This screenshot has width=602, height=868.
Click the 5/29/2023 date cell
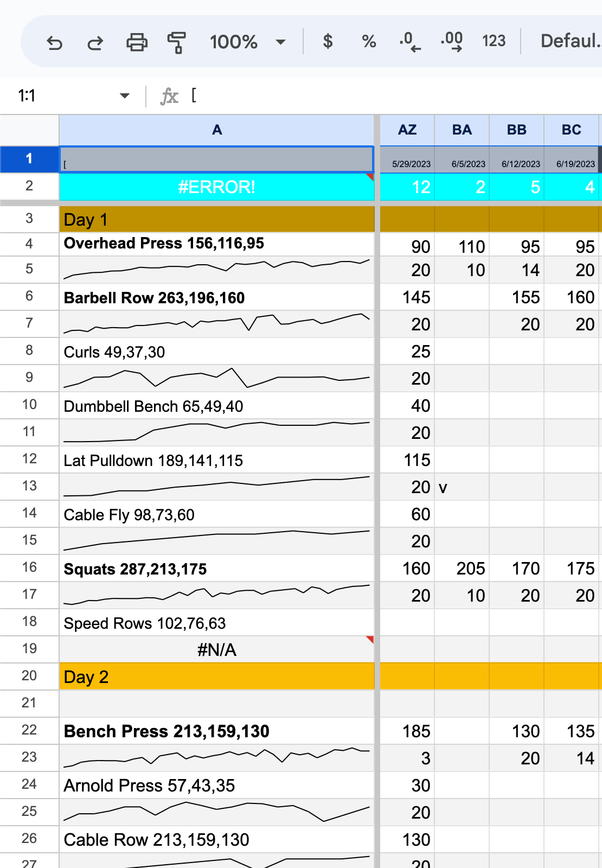[407, 159]
